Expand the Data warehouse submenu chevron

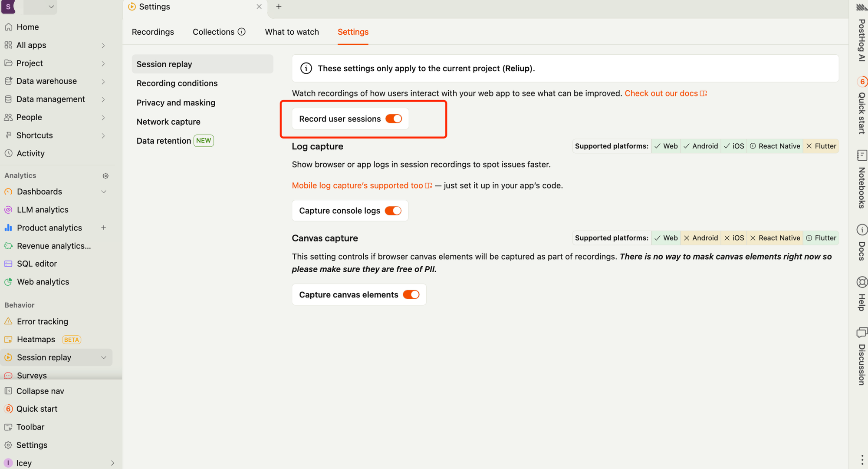click(103, 81)
